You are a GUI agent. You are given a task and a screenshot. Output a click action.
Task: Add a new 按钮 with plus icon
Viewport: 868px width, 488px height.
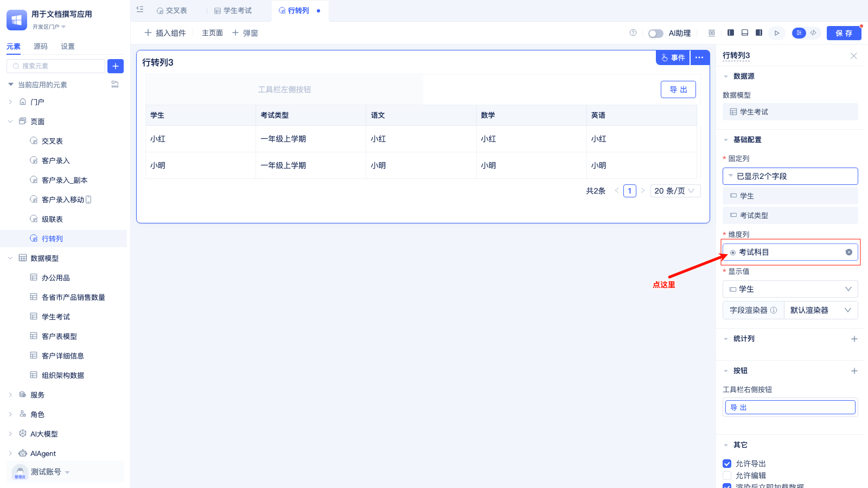854,371
